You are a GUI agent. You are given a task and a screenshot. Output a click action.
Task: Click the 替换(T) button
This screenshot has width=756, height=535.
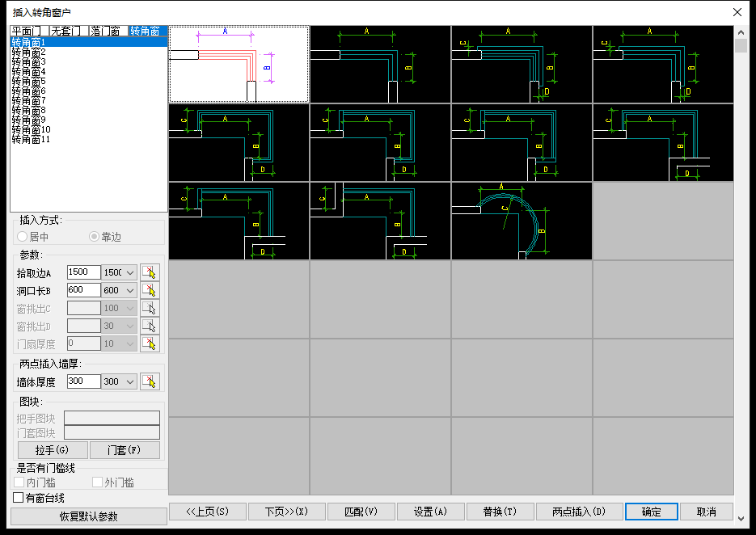(500, 512)
